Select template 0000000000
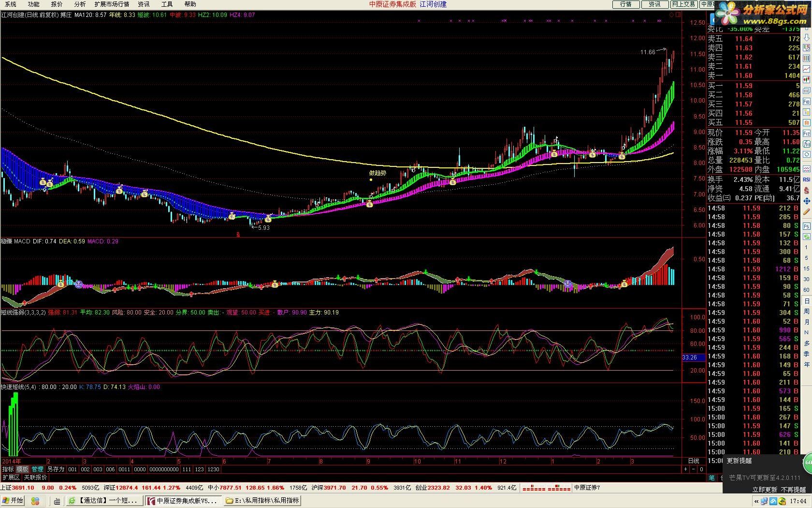Viewport: 812px width, 508px height. click(164, 469)
